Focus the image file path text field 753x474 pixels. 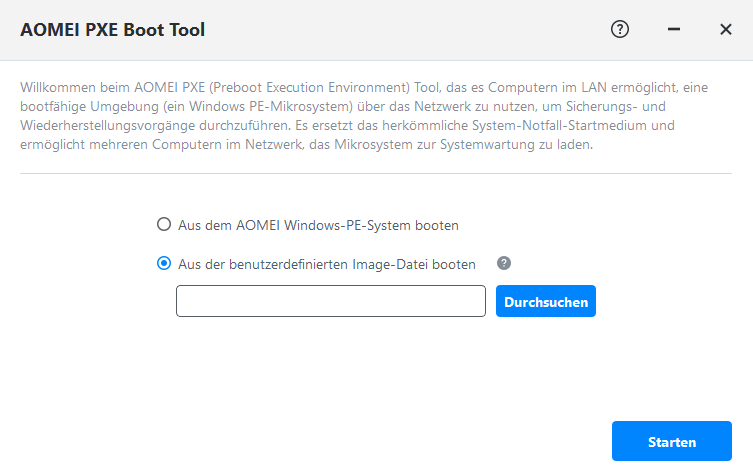pyautogui.click(x=330, y=301)
